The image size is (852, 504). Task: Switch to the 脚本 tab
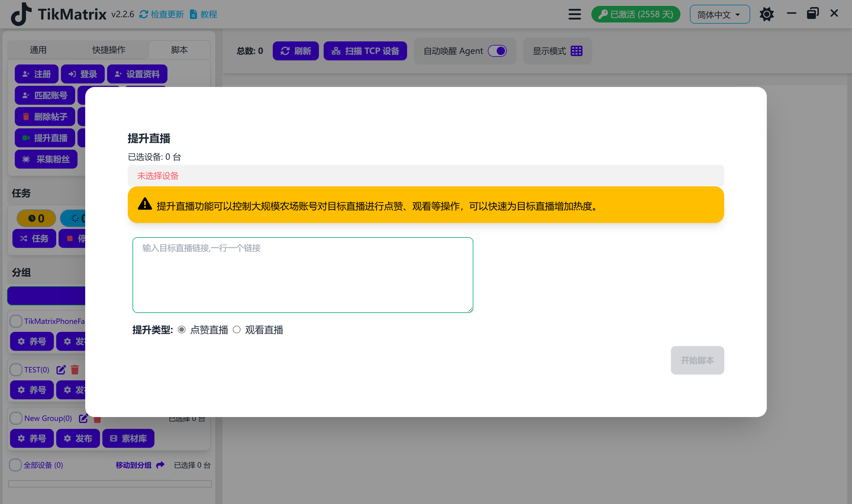pyautogui.click(x=179, y=50)
